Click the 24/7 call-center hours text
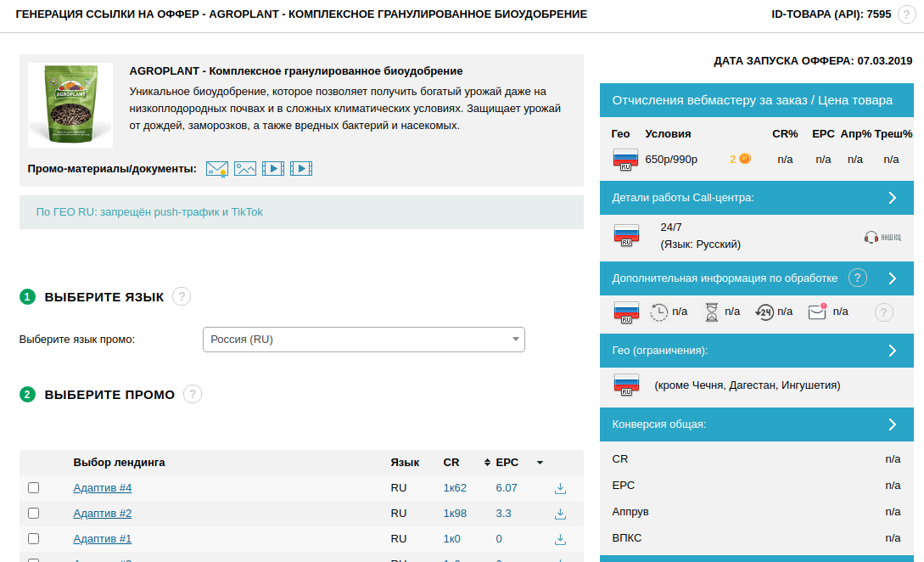The height and width of the screenshot is (562, 924). [671, 227]
